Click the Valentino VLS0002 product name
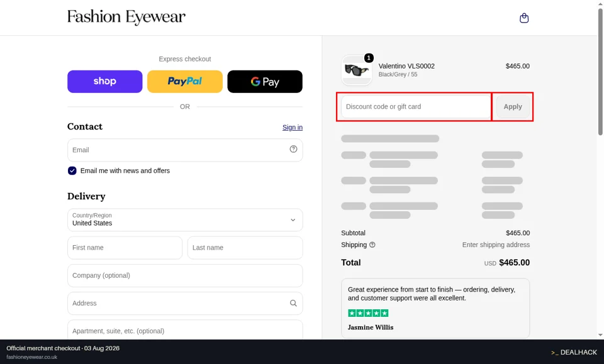This screenshot has width=604, height=364. (406, 66)
